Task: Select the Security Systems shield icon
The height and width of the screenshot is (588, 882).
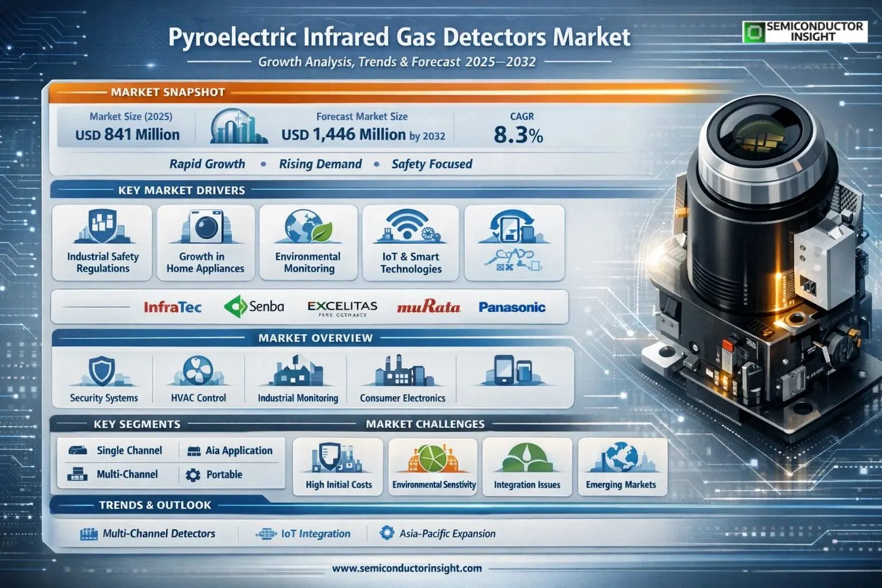Action: coord(103,372)
